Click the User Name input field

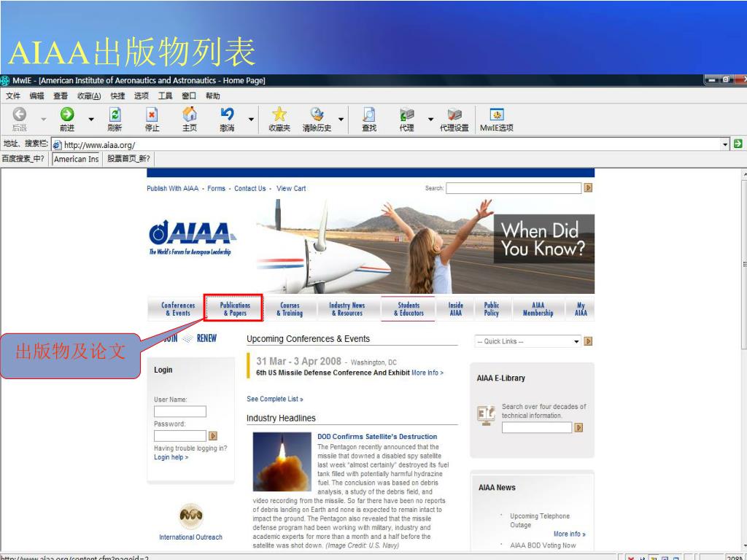180,411
